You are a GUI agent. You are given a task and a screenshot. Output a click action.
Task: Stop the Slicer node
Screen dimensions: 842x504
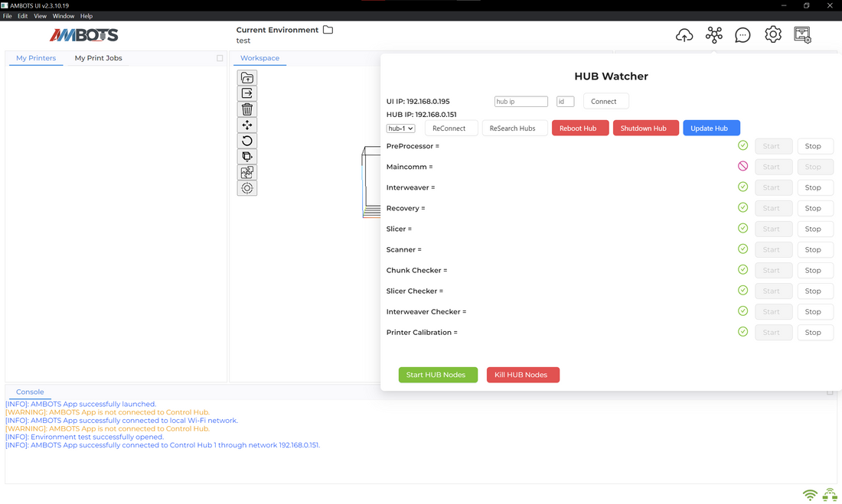click(x=814, y=229)
